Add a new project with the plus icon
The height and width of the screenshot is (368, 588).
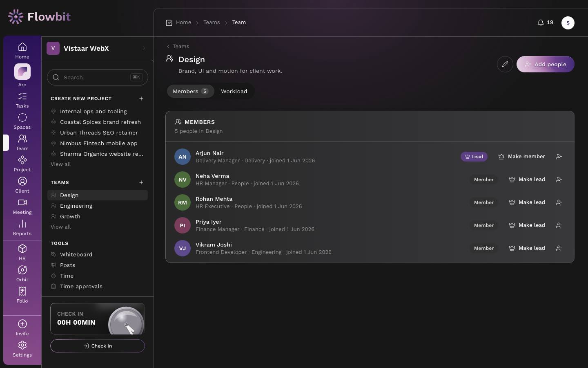(x=141, y=99)
